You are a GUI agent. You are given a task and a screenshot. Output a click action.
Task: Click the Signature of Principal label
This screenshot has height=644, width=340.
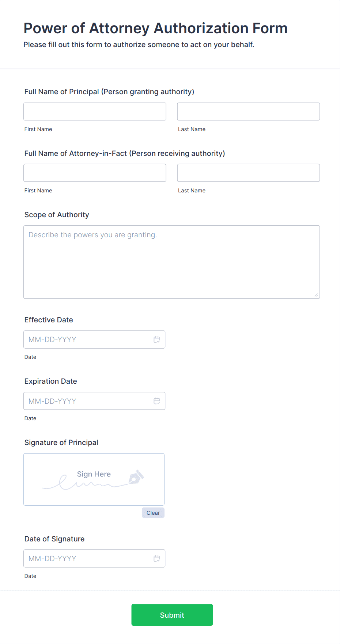click(61, 442)
